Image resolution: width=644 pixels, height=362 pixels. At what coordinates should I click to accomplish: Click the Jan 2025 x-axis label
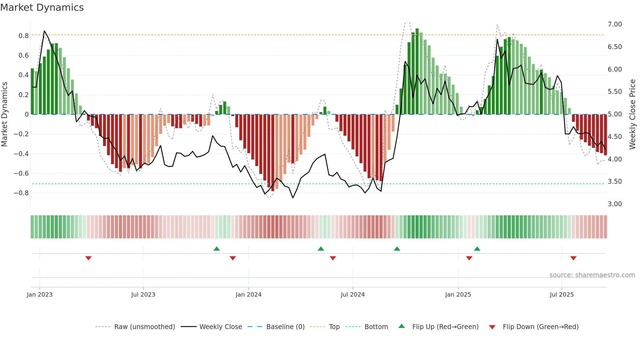click(458, 294)
